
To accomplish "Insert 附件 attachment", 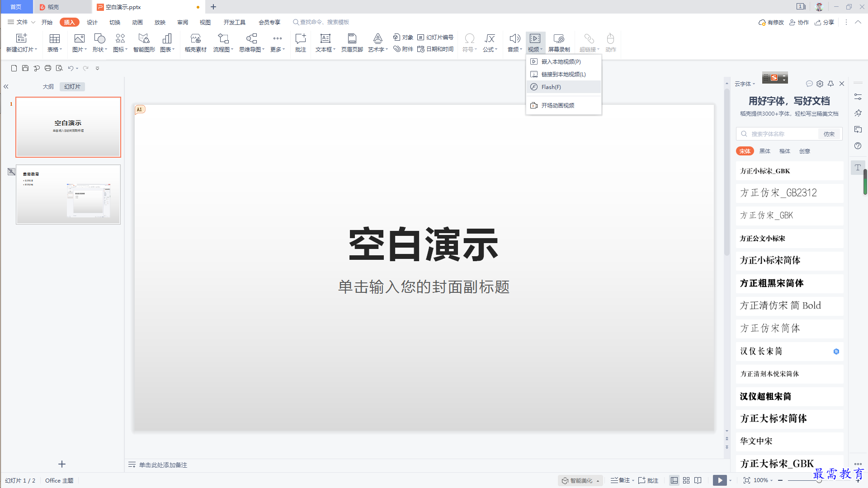I will coord(403,49).
